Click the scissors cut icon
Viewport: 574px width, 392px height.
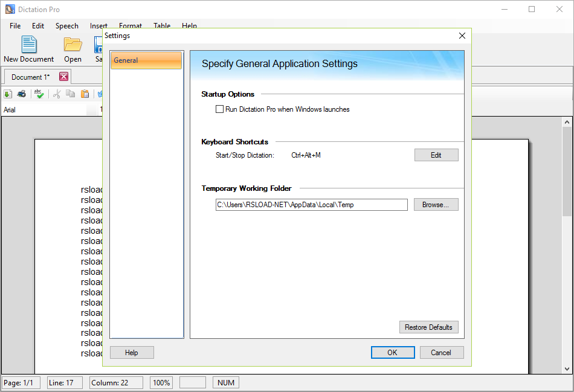pos(57,94)
